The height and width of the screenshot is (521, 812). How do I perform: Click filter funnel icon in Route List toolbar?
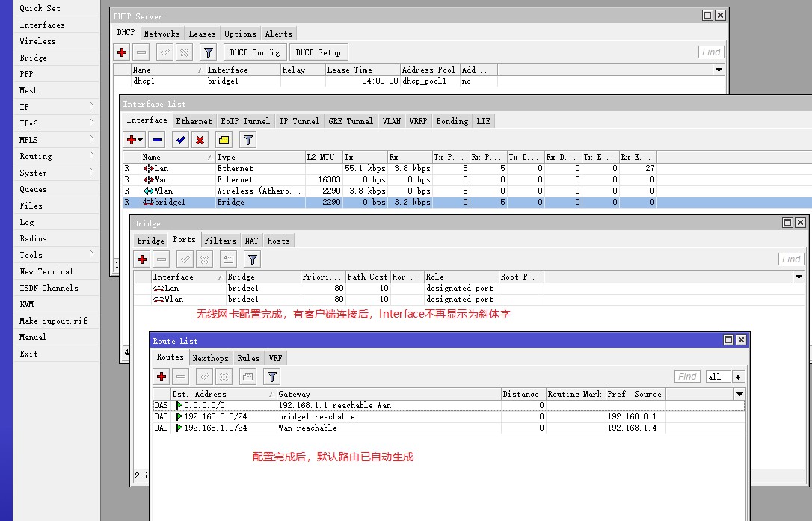[272, 377]
